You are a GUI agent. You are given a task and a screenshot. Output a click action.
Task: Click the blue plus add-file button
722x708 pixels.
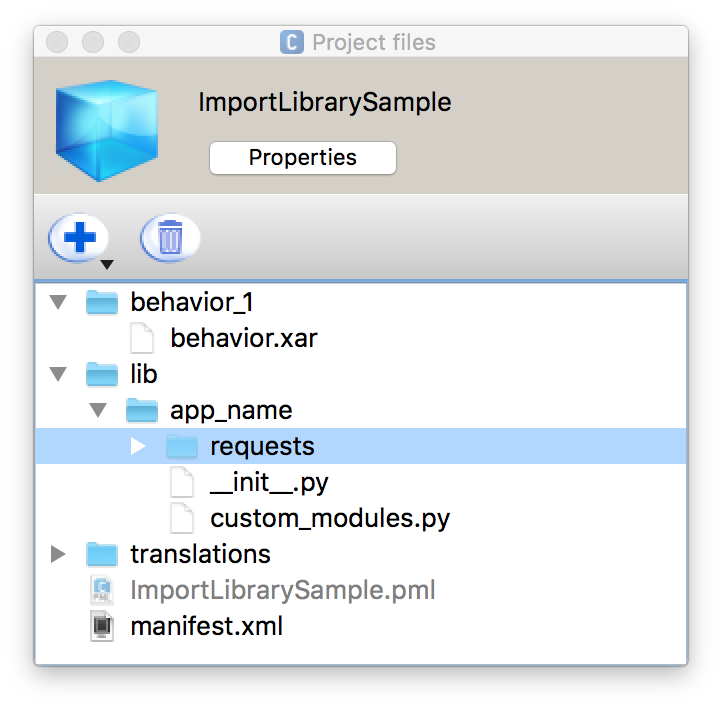pyautogui.click(x=79, y=238)
